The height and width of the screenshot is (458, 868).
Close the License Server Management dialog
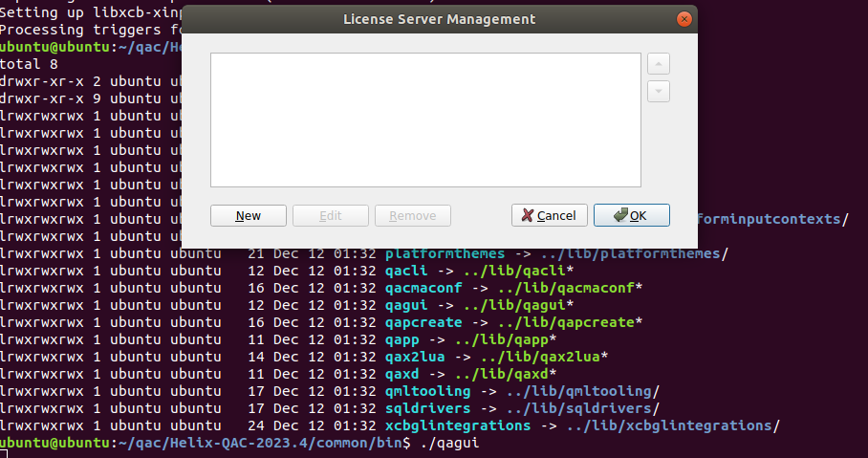point(683,19)
